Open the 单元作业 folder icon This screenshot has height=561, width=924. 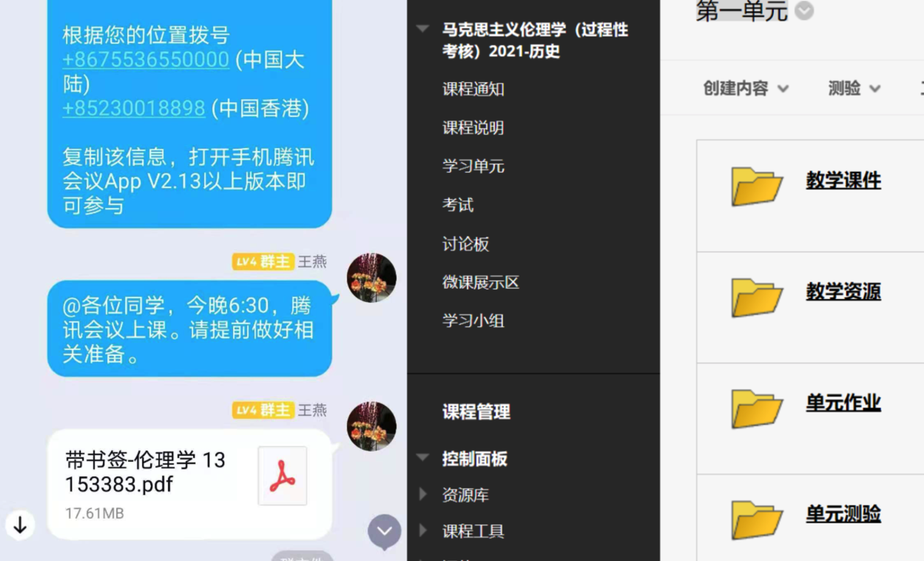pos(757,408)
